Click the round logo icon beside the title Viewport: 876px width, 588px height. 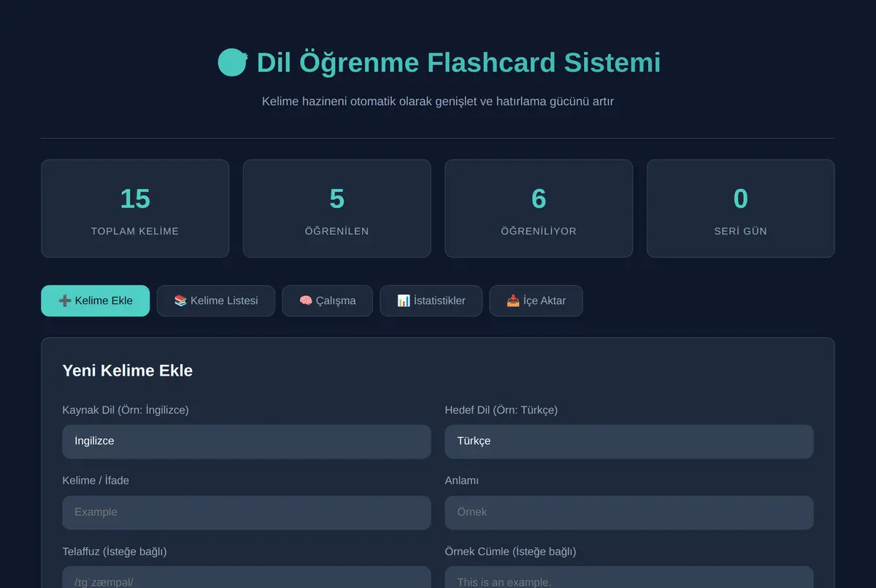233,62
